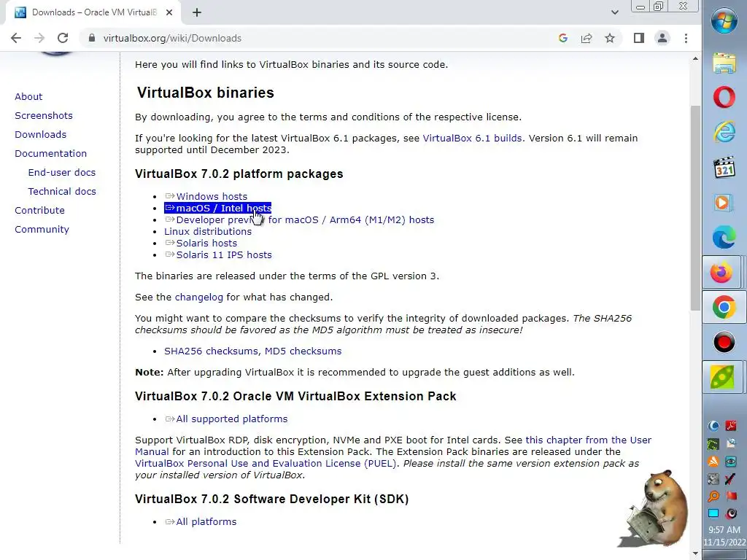The width and height of the screenshot is (747, 560).
Task: Open the Community sidebar link
Action: [x=42, y=230]
